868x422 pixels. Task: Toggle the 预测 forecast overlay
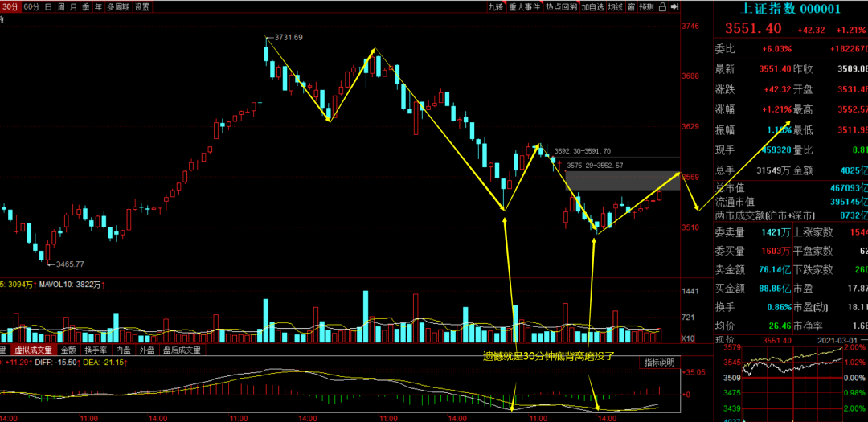point(646,6)
